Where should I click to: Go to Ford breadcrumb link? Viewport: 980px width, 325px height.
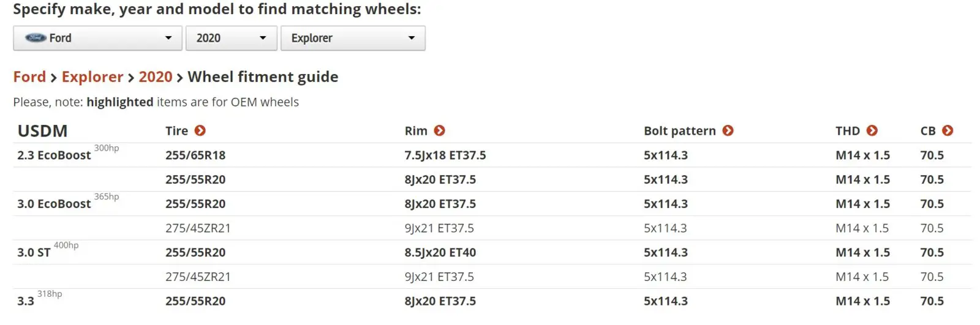coord(29,77)
